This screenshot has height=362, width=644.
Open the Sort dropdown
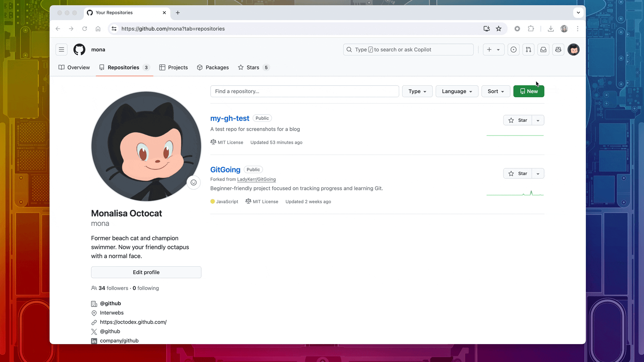(x=495, y=91)
